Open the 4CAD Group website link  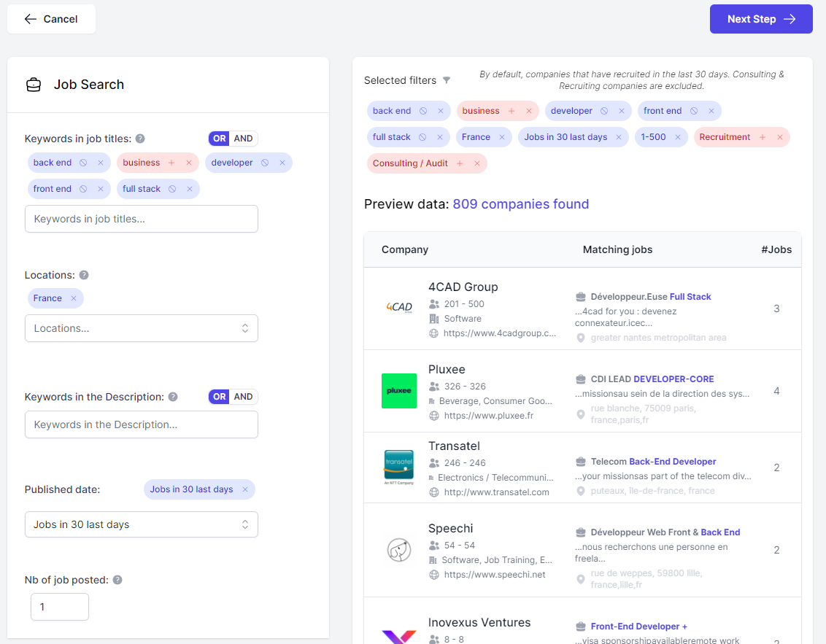(x=499, y=333)
